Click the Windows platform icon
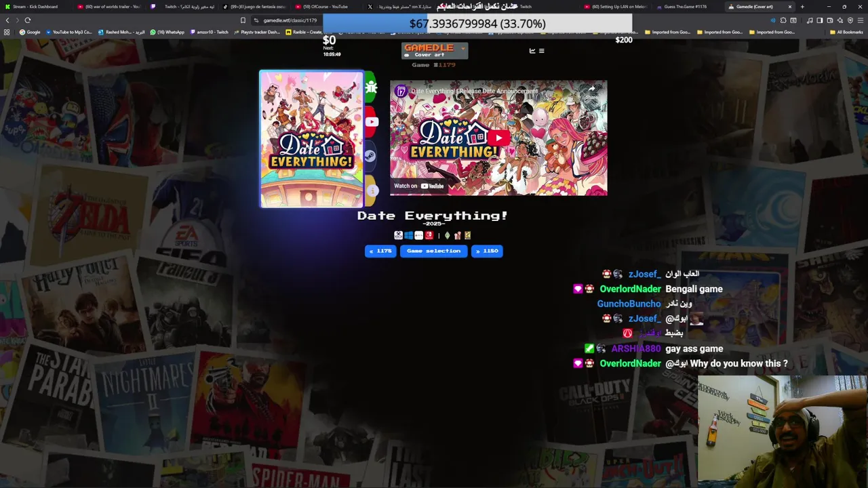The height and width of the screenshot is (488, 868). pos(408,235)
